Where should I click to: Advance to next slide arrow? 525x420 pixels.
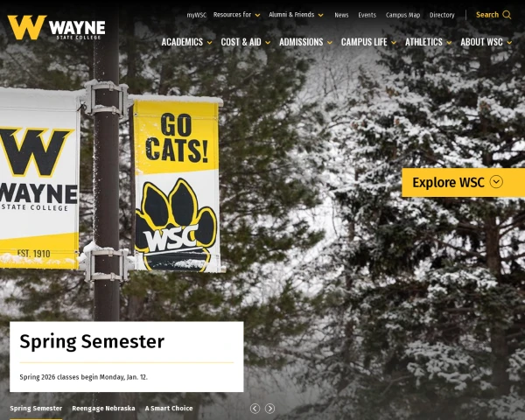(x=269, y=409)
